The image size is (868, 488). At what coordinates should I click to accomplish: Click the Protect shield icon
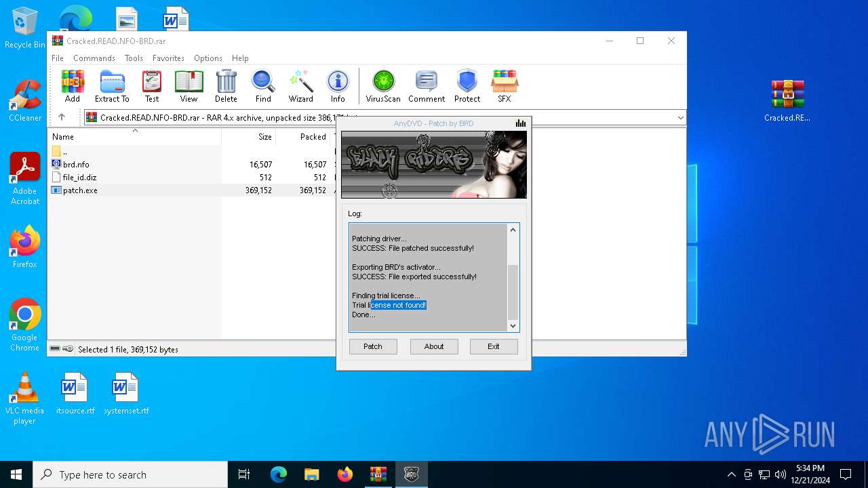pos(467,86)
